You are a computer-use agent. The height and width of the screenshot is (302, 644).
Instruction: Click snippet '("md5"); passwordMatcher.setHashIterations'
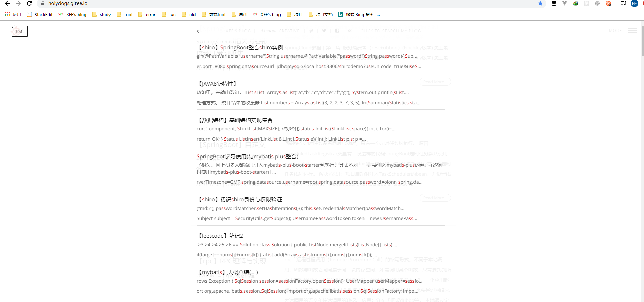301,208
